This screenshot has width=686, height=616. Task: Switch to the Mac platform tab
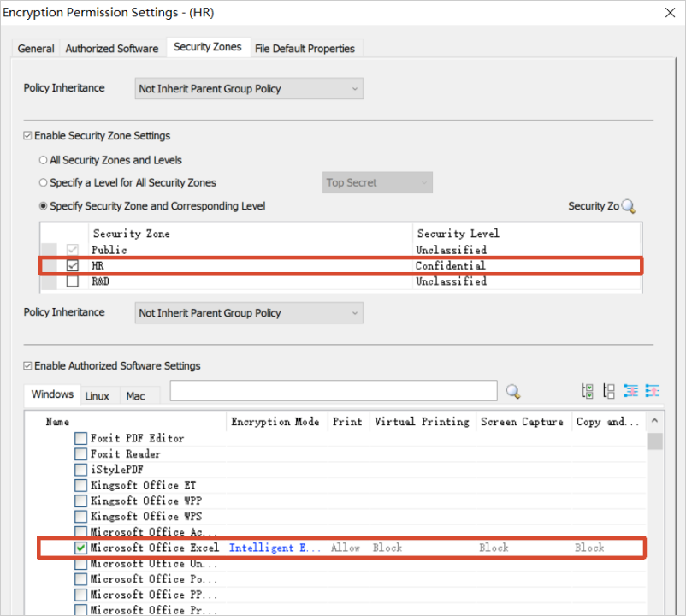136,396
